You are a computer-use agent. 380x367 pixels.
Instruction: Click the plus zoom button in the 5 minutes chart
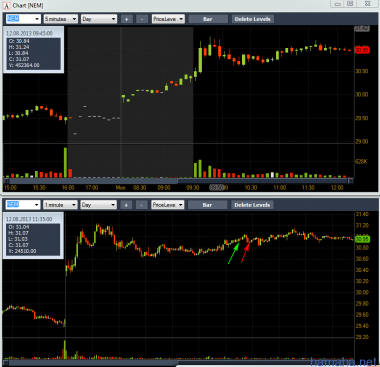click(x=126, y=19)
